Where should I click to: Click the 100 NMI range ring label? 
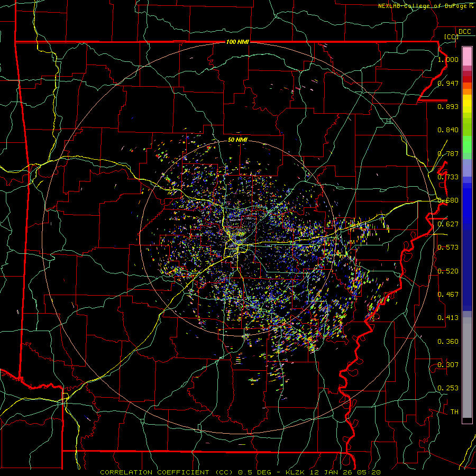(237, 42)
